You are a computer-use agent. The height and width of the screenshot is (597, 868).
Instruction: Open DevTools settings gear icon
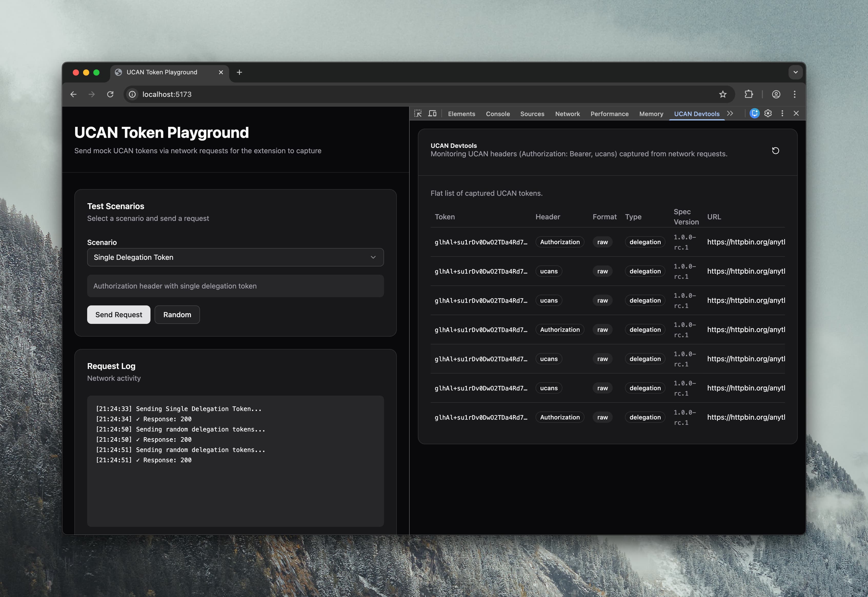coord(768,113)
